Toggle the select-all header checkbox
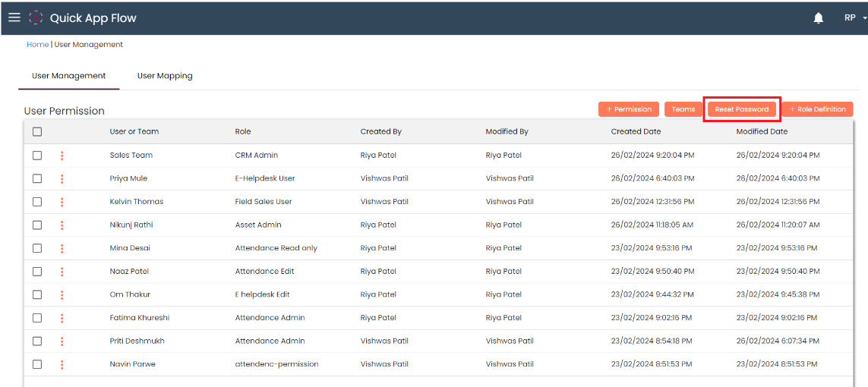Viewport: 868px width, 387px height. point(37,132)
